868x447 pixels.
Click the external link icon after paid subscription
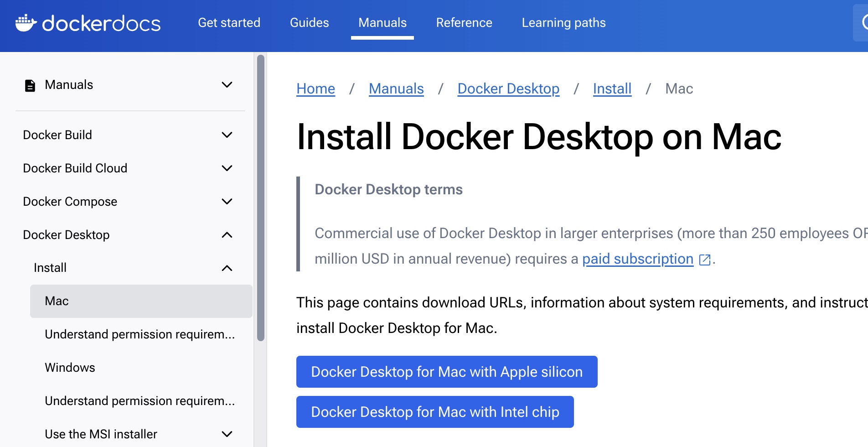coord(705,260)
